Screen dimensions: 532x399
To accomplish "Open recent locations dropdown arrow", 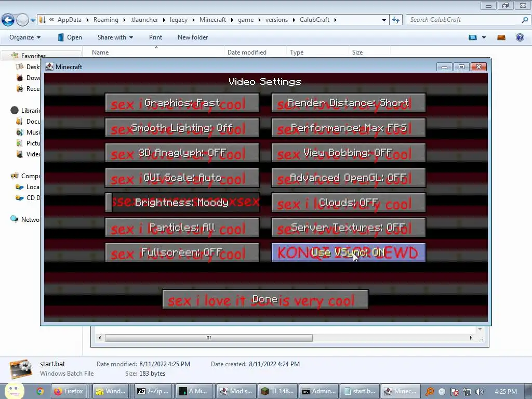I will pos(33,20).
